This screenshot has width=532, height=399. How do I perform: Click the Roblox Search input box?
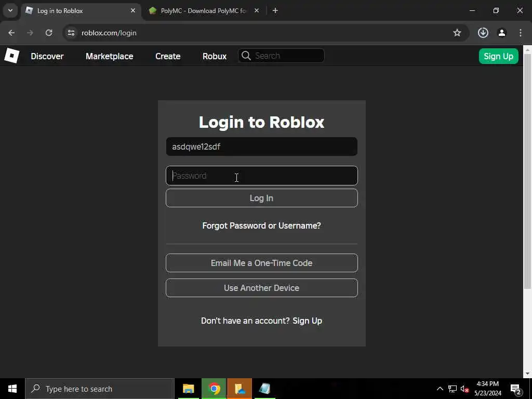pyautogui.click(x=281, y=56)
